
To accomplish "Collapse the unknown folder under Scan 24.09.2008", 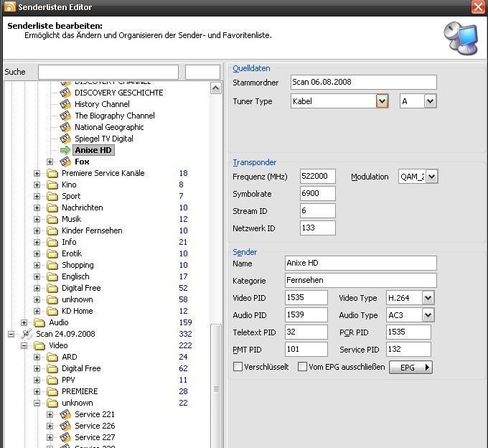I will 37,403.
